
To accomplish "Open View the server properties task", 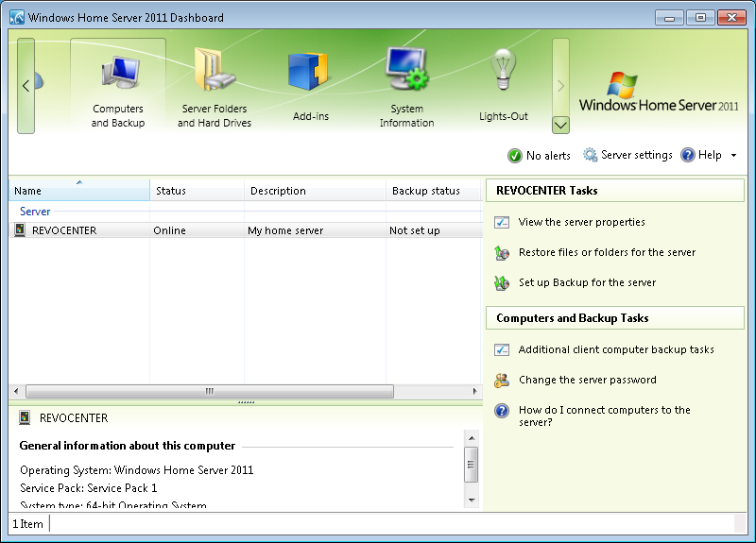I will [581, 222].
